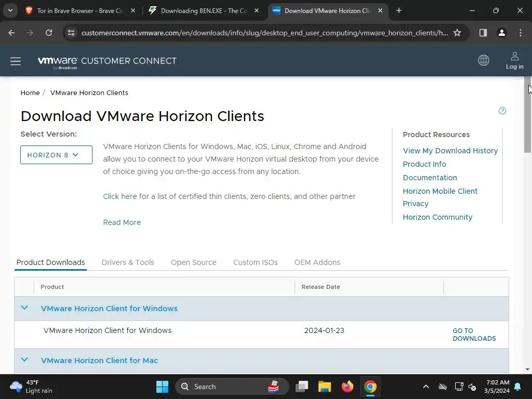Click VMware Horizon Clients breadcrumb
This screenshot has width=532, height=399.
click(89, 93)
